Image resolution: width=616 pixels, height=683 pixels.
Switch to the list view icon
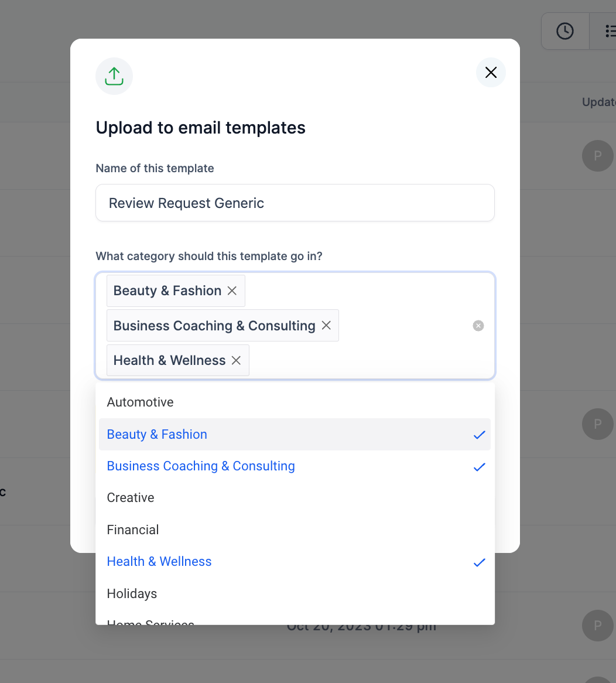click(x=610, y=31)
